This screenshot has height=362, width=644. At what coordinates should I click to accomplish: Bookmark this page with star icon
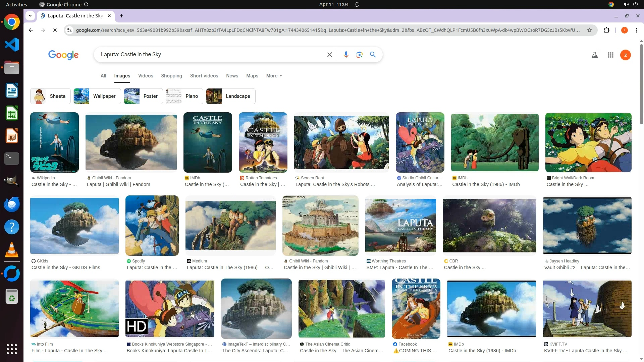(x=589, y=30)
